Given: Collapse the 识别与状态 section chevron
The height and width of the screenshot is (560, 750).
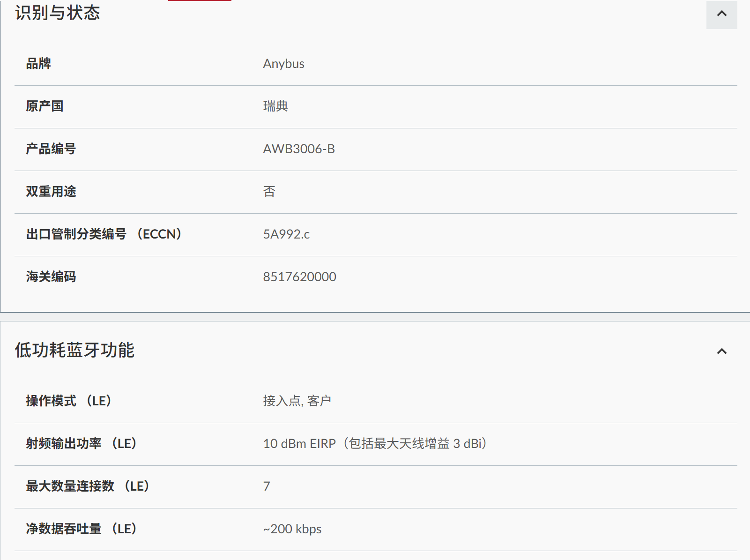Looking at the screenshot, I should (721, 14).
